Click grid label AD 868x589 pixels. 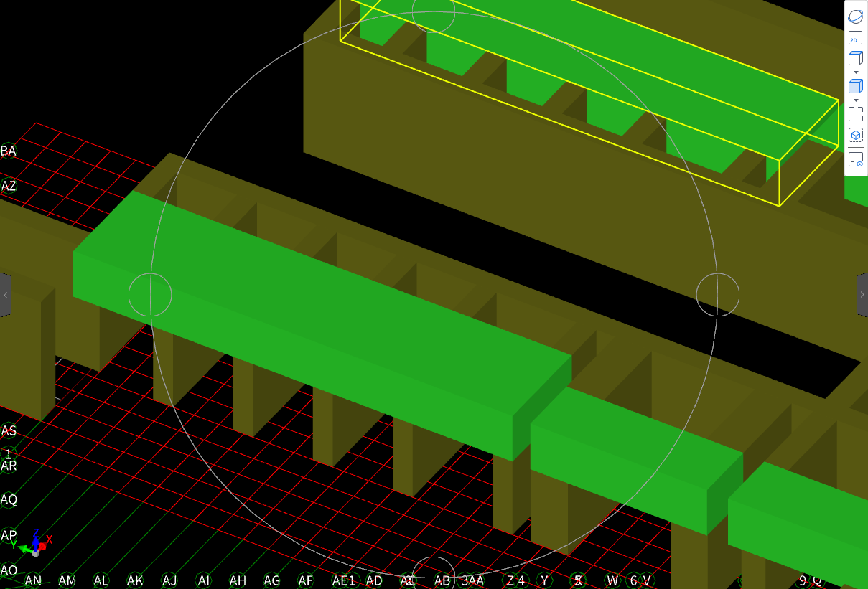(x=374, y=580)
